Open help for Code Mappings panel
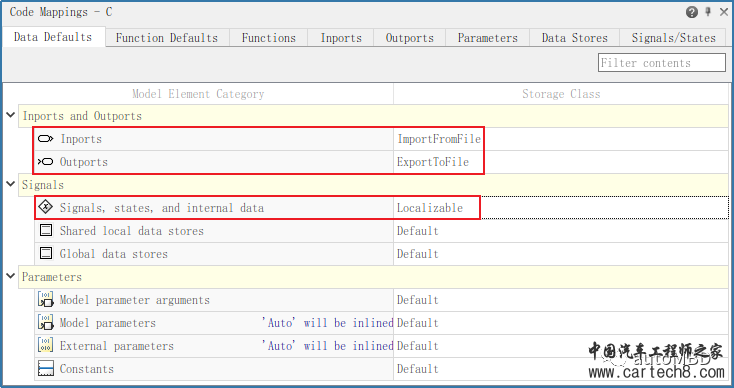734x388 pixels. click(x=692, y=12)
